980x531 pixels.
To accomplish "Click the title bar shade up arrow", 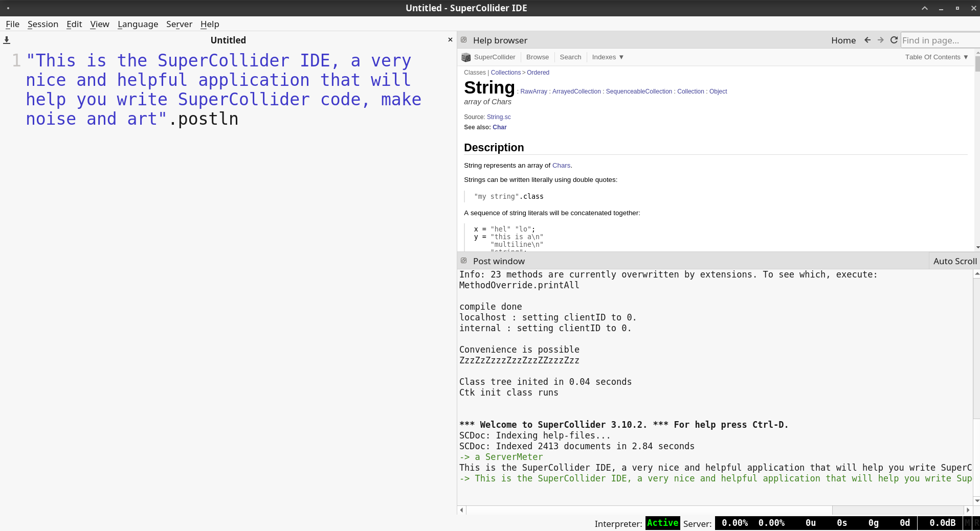I will (925, 8).
